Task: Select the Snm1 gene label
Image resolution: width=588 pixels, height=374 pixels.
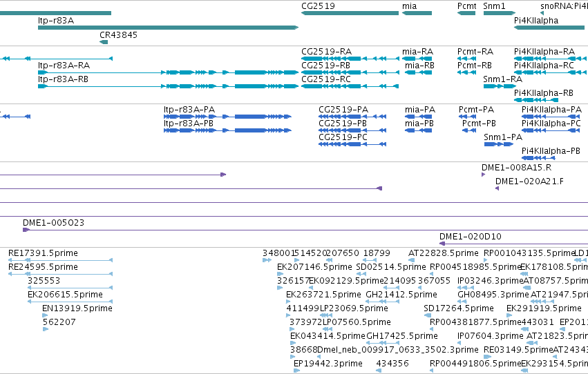Action: pyautogui.click(x=494, y=6)
